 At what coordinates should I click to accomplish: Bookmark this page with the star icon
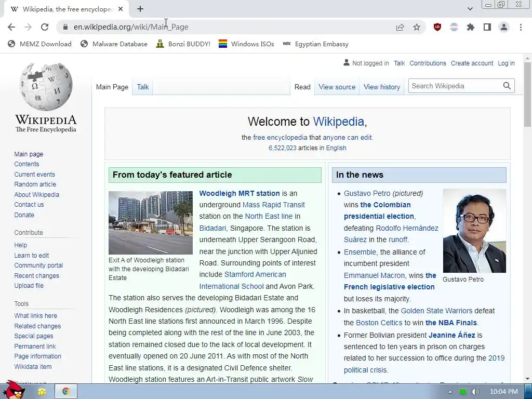[417, 27]
